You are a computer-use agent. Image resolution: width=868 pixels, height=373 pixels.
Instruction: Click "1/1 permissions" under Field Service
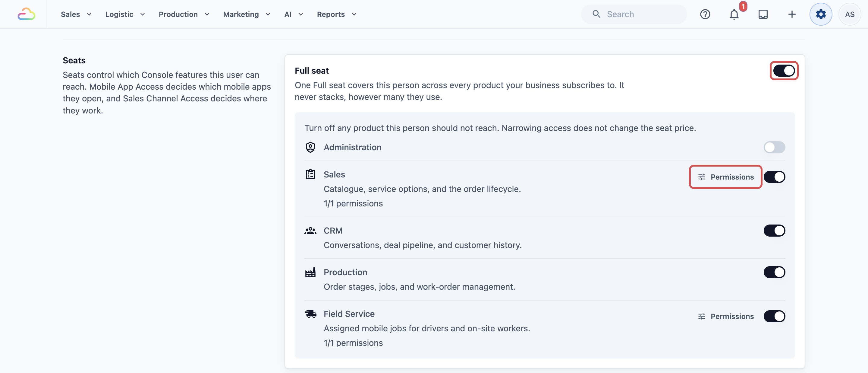pyautogui.click(x=353, y=343)
